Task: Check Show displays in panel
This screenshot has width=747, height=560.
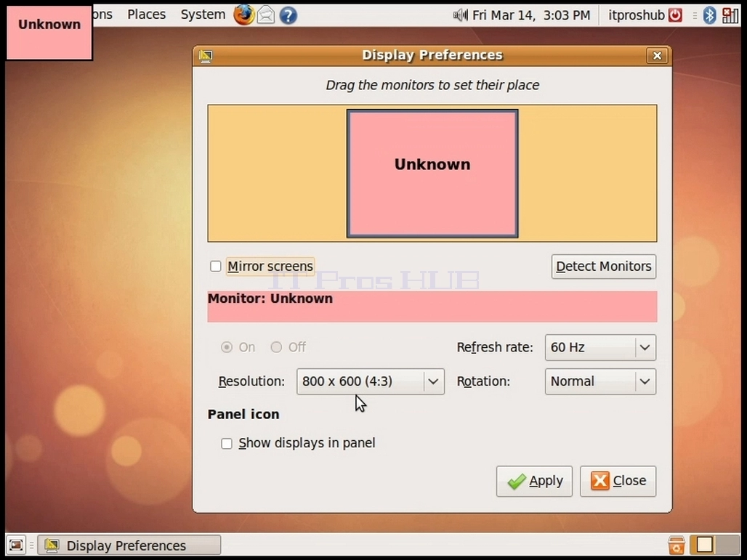Action: (x=227, y=444)
